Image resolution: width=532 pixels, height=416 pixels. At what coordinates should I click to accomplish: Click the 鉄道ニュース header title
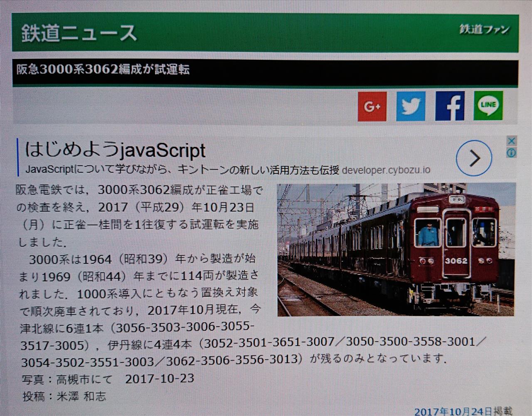click(x=79, y=33)
